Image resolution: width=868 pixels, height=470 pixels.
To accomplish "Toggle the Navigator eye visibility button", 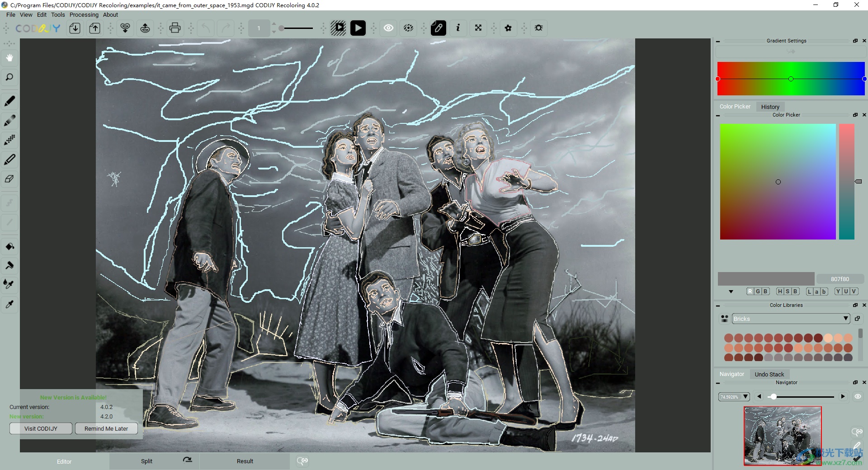I will click(858, 396).
